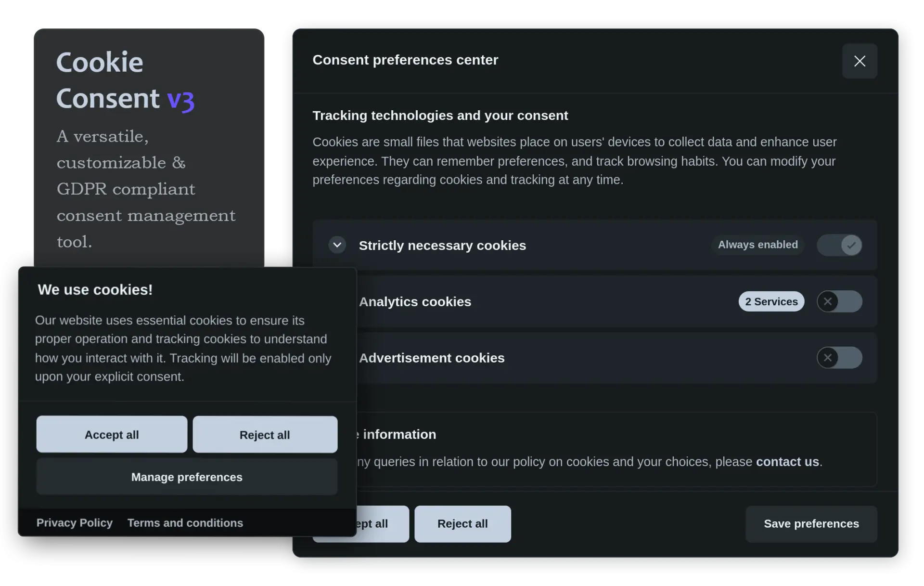Enable the Advertisement cookies toggle
924x586 pixels.
(839, 358)
